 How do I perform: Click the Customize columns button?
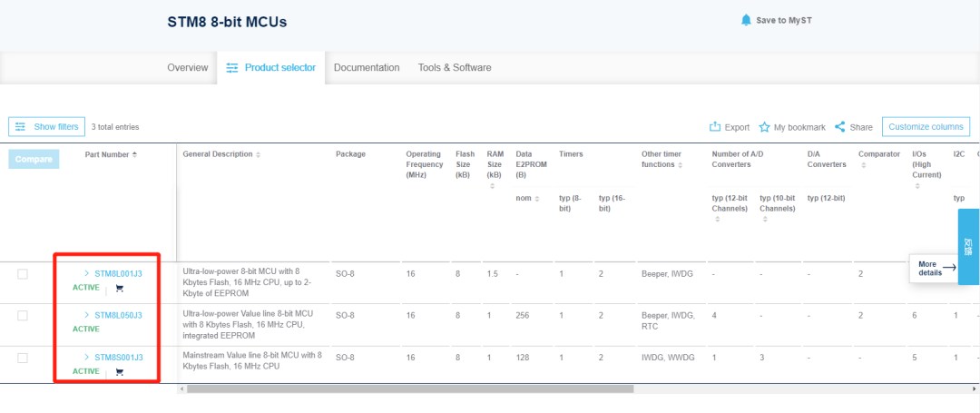[926, 127]
